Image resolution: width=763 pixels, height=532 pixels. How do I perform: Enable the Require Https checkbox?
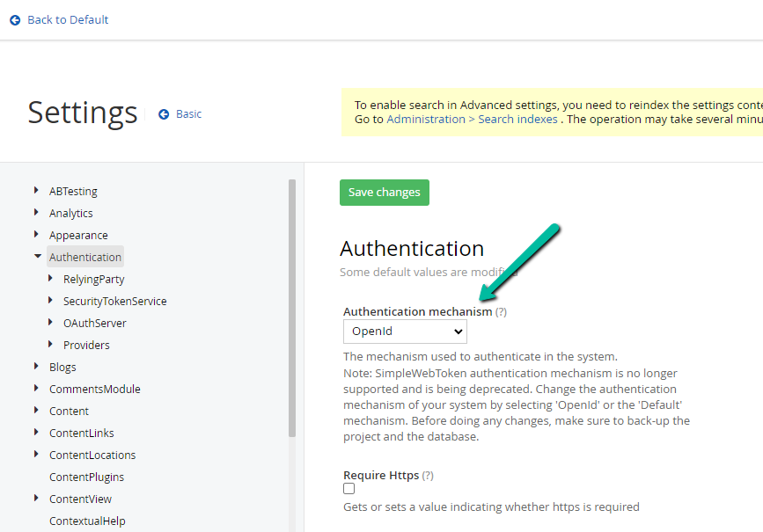348,488
